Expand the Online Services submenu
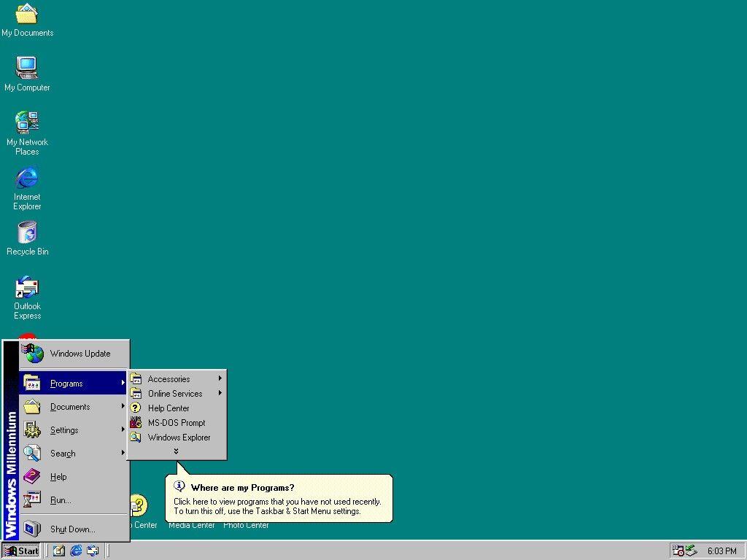The height and width of the screenshot is (560, 747). click(175, 393)
